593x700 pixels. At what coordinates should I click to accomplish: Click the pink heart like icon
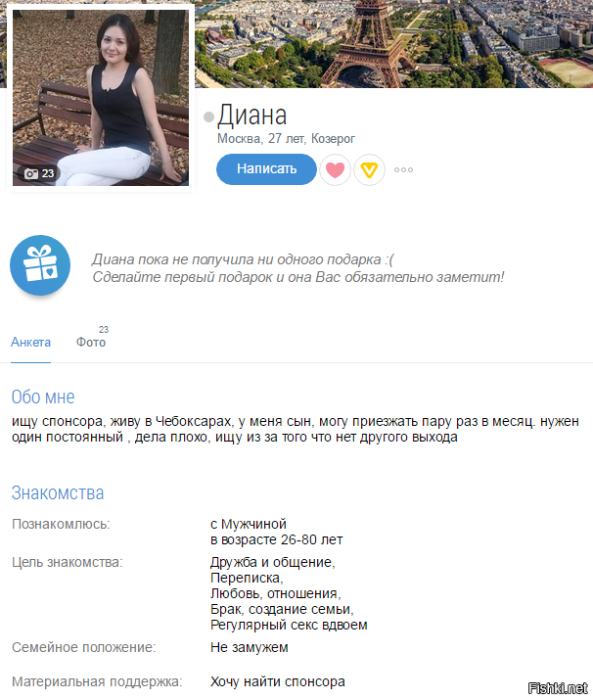[x=335, y=169]
